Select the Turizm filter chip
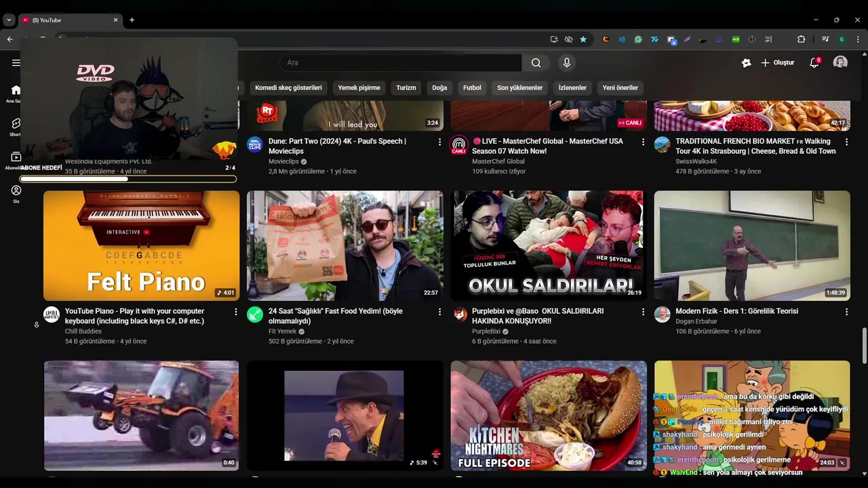The width and height of the screenshot is (868, 488). (406, 87)
